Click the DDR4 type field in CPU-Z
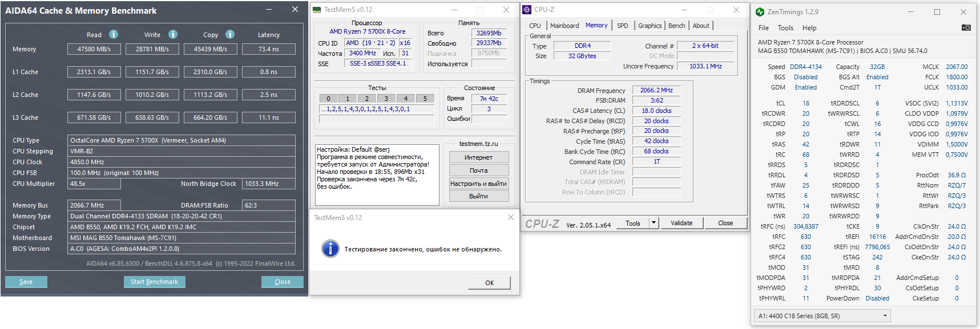980x329 pixels. coord(583,46)
